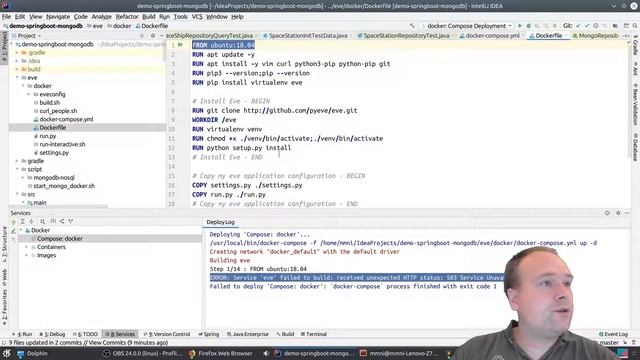Open the Terminal tool window

coord(313,334)
